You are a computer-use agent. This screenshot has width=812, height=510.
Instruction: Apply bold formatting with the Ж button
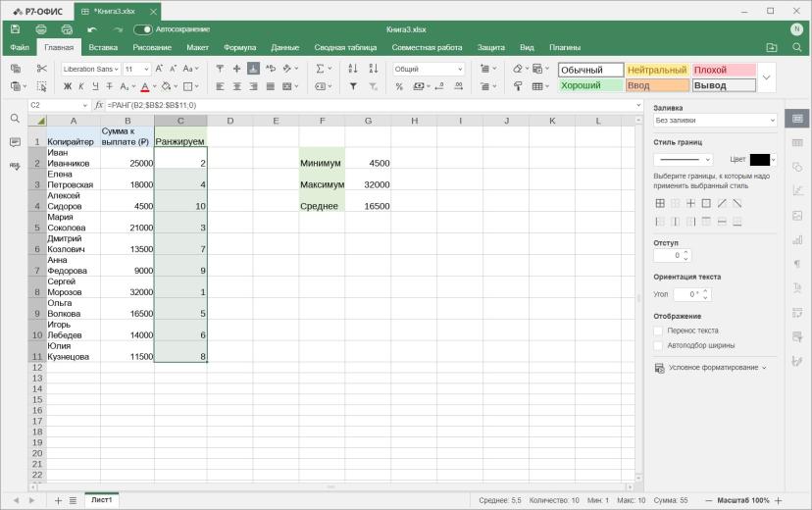(x=68, y=86)
